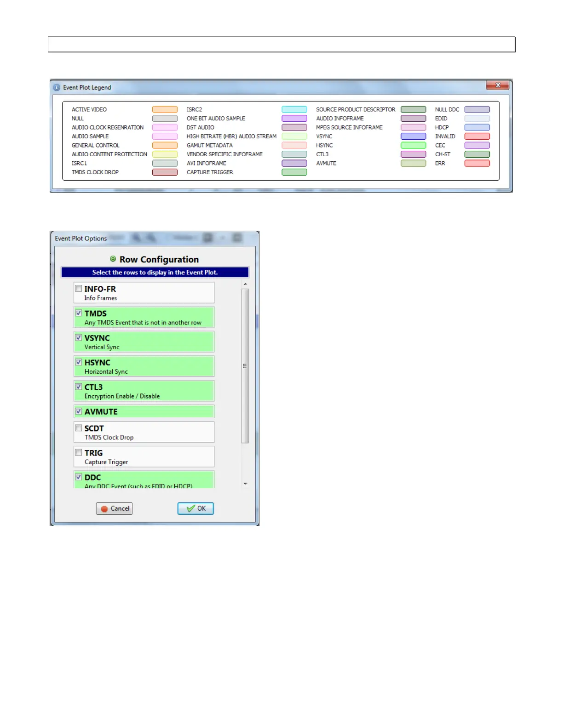Image resolution: width=563 pixels, height=728 pixels.
Task: Click the AUDIO SAMPLE color swatch
Action: 165,136
